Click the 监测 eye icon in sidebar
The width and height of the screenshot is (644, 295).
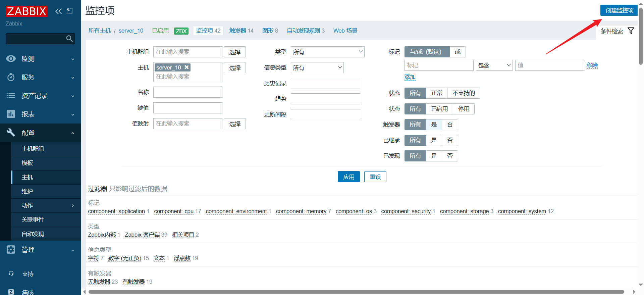coord(11,59)
